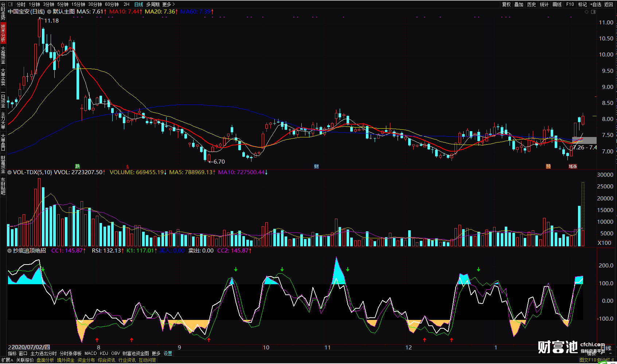The width and height of the screenshot is (617, 364).
Task: Open the 技术分析 tab in the left sidebar
Action: [3, 33]
